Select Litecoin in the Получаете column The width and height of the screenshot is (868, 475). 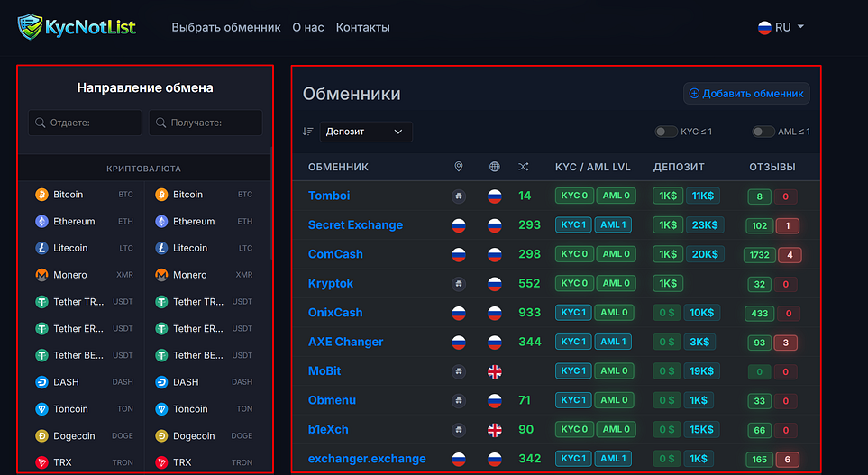[x=204, y=248]
